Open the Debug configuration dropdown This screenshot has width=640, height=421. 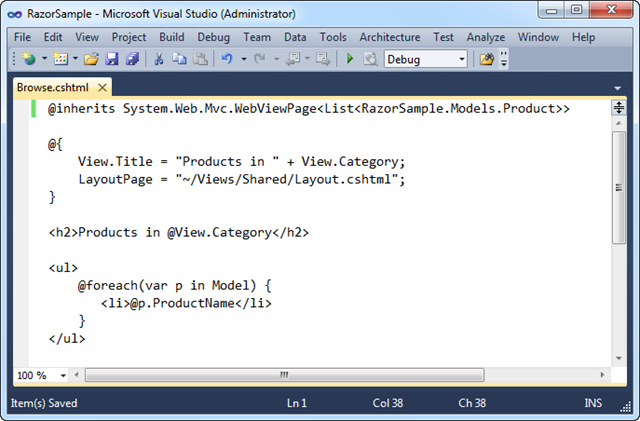click(426, 59)
